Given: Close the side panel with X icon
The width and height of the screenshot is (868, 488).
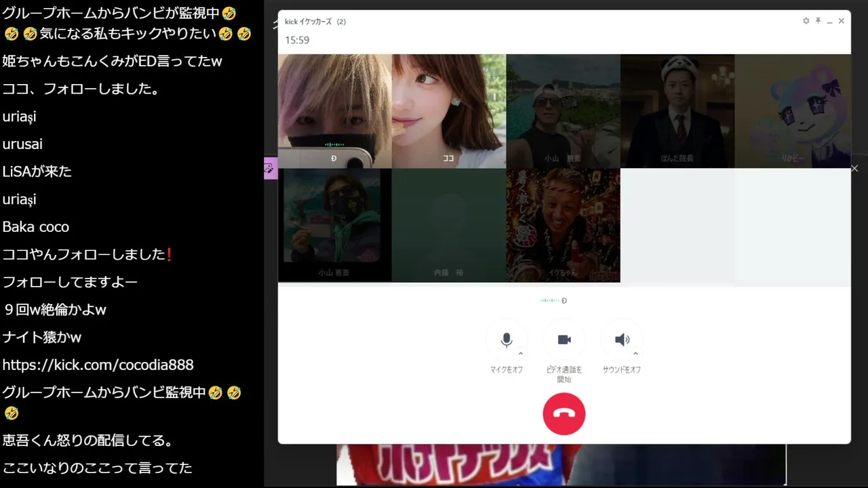Looking at the screenshot, I should coord(854,168).
